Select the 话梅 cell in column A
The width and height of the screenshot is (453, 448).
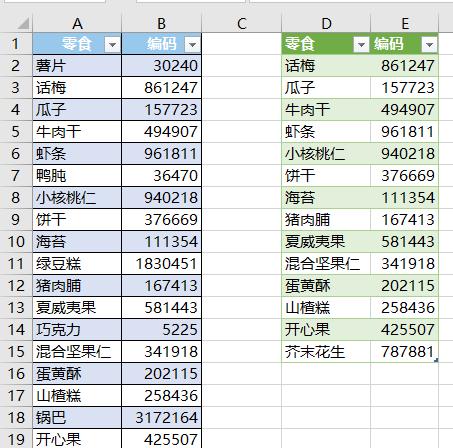pyautogui.click(x=77, y=88)
